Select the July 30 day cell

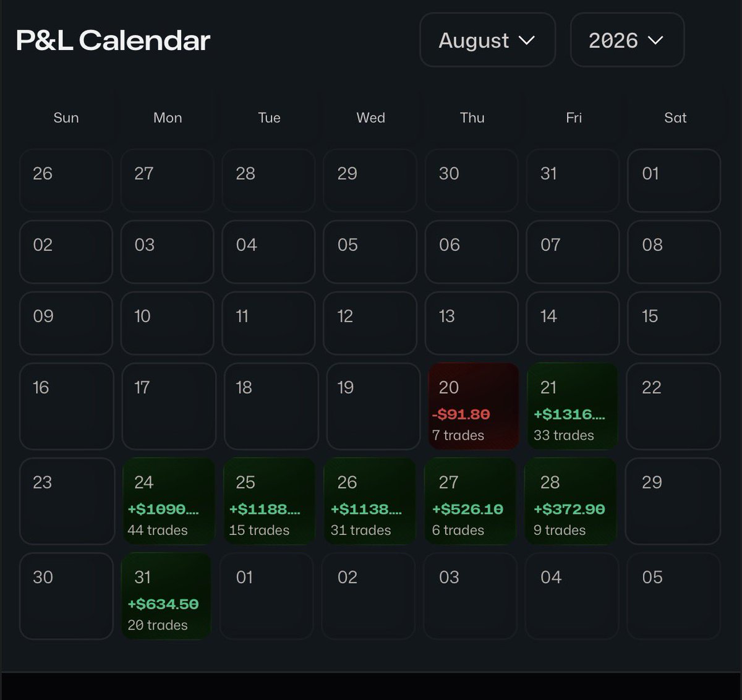pyautogui.click(x=472, y=181)
